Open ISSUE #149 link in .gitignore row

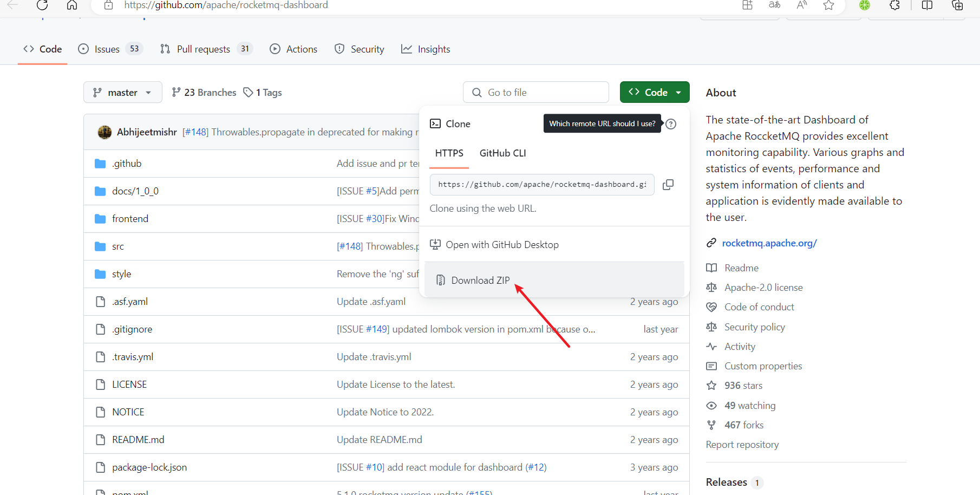coord(377,329)
